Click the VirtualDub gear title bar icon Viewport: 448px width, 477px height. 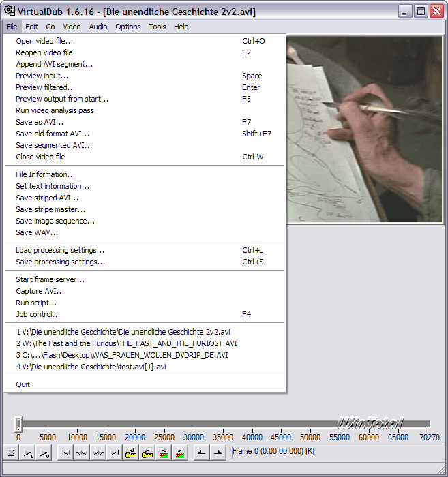coord(10,12)
